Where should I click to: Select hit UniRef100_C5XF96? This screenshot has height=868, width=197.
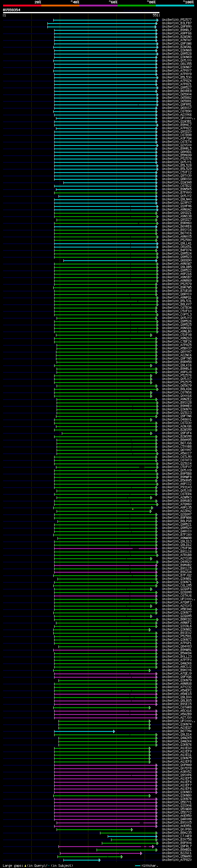coord(177,548)
